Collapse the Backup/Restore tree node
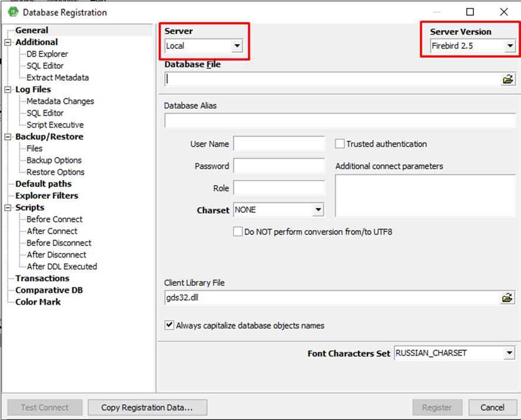The height and width of the screenshot is (420, 521). pos(8,136)
